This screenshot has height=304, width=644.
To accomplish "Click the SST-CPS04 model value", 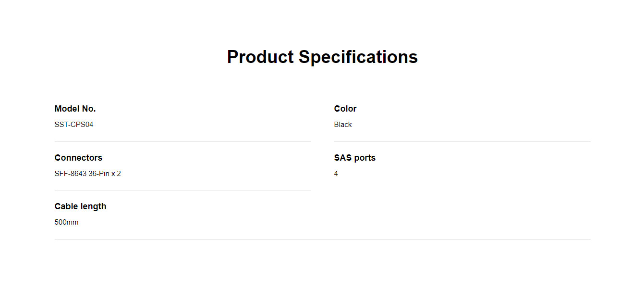I will click(74, 125).
